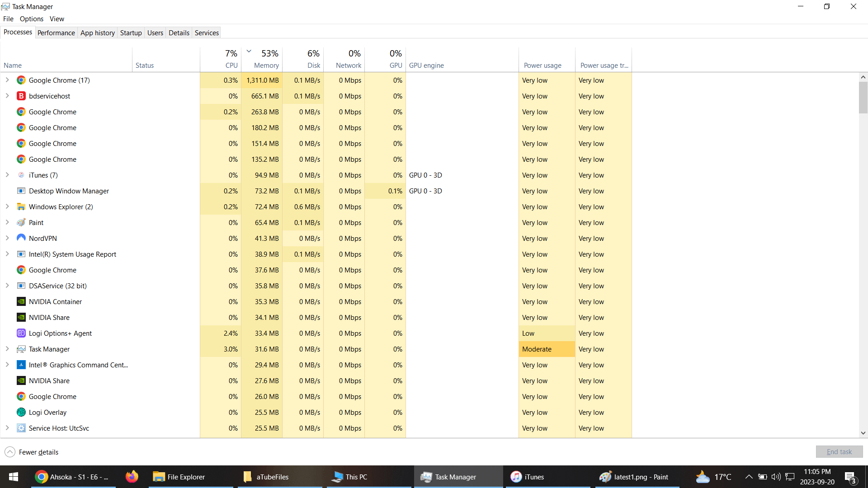Click the End task button
Screen dimensions: 868x488
(839, 451)
